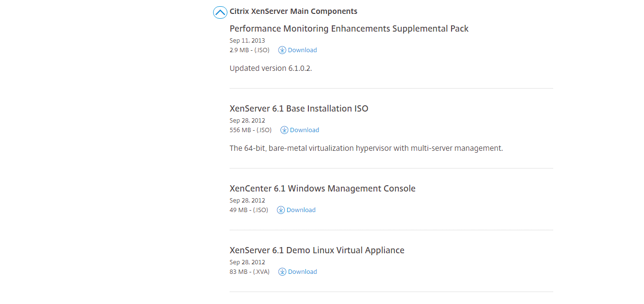Open Download link for Demo Linux Virtual Appliance
644x304 pixels.
coord(302,272)
